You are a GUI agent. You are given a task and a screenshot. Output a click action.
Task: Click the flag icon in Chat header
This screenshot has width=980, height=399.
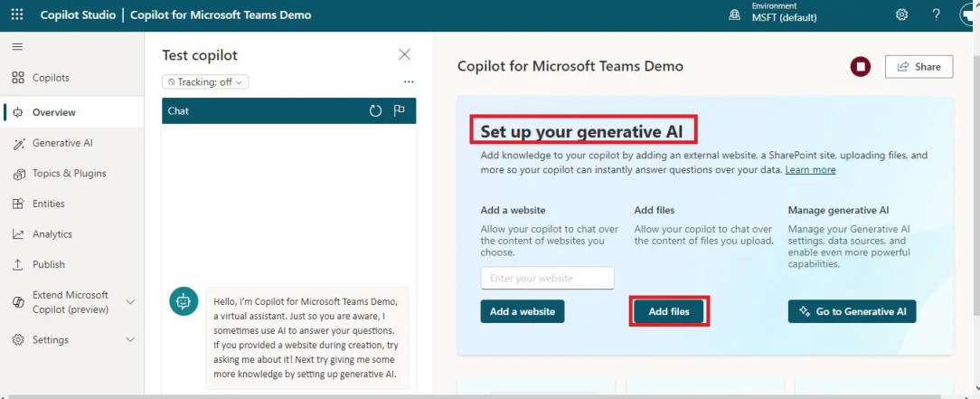click(399, 110)
